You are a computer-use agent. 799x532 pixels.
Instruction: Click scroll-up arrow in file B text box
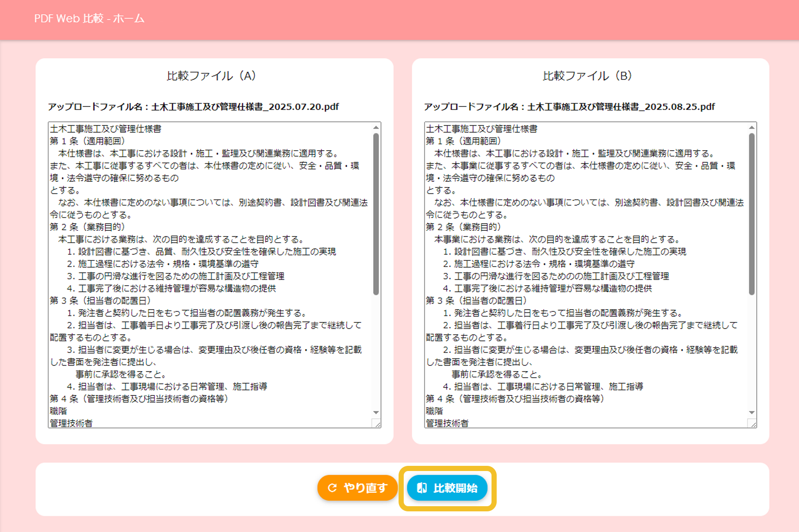[x=752, y=128]
